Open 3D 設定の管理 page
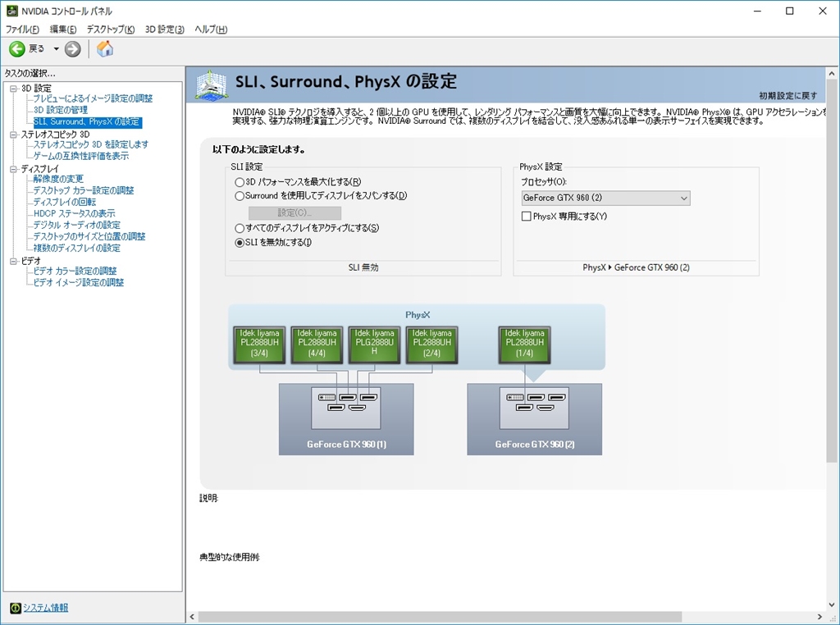 (61, 110)
